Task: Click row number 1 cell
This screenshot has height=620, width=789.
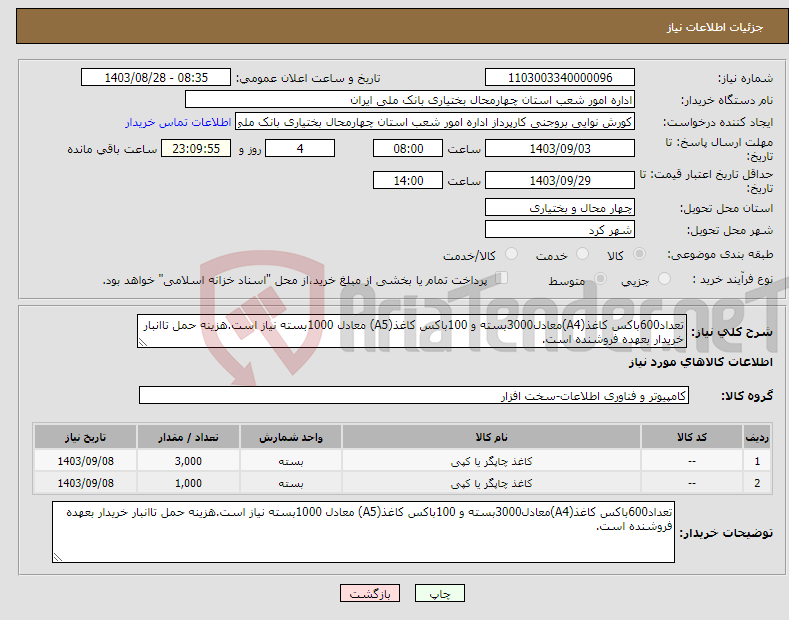Action: tap(757, 461)
